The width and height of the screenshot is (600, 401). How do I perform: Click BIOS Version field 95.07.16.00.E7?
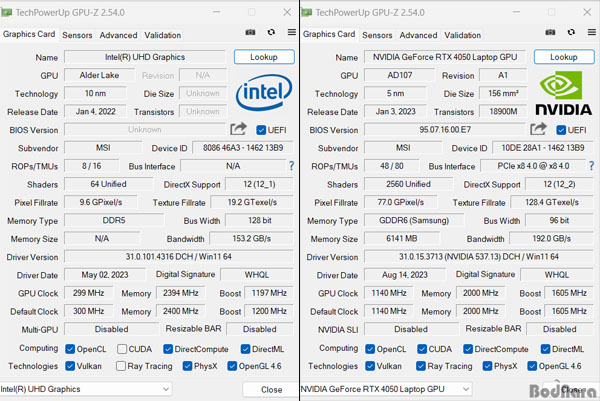click(445, 129)
